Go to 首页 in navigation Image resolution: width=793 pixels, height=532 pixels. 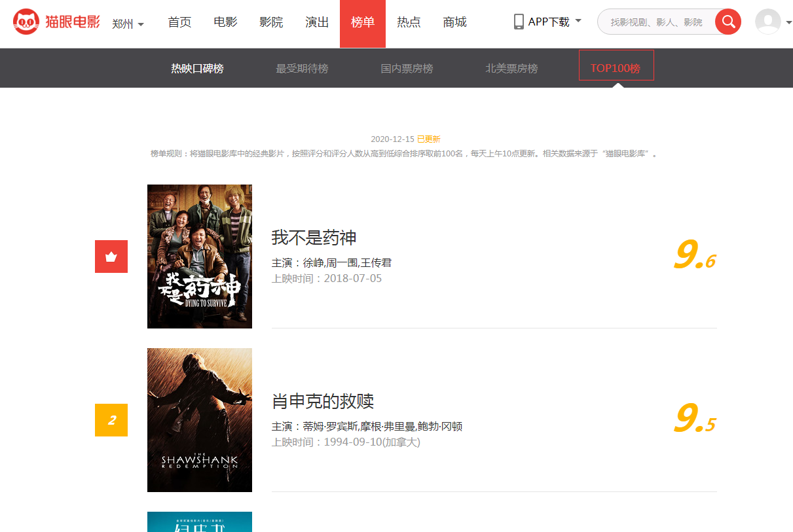[179, 22]
